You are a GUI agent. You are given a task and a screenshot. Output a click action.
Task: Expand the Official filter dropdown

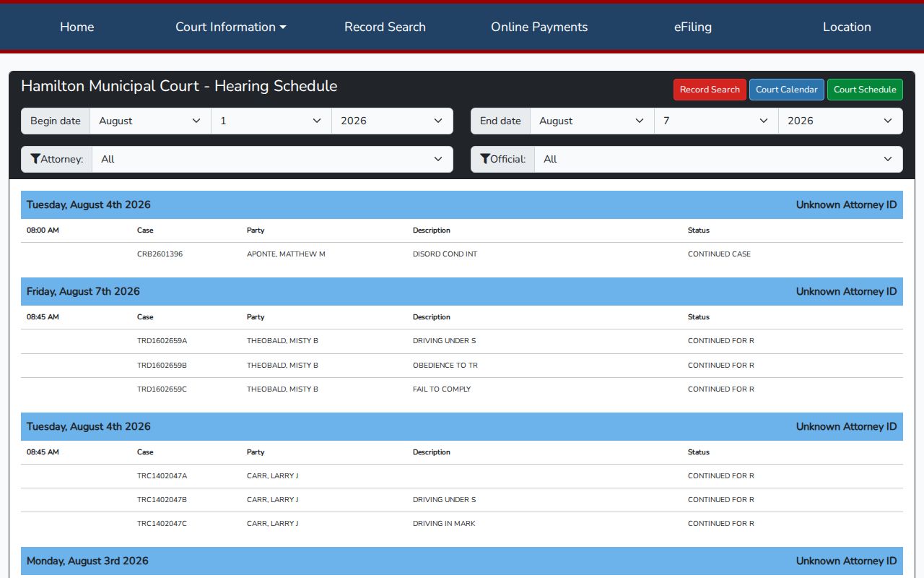coord(718,159)
